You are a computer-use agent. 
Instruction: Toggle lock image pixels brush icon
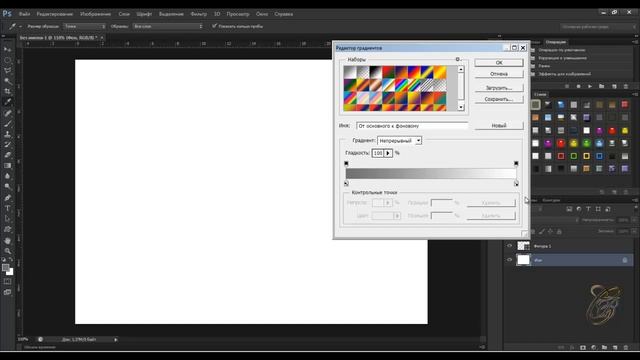point(542,231)
